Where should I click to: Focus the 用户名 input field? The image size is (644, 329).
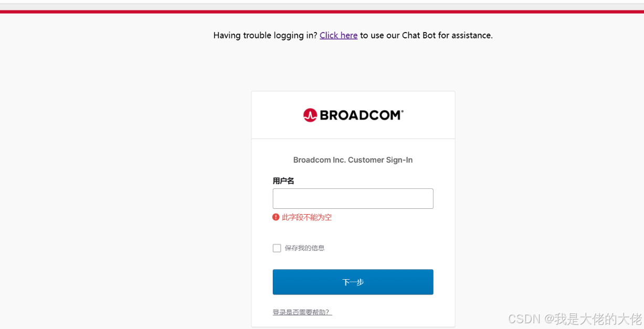tap(353, 199)
